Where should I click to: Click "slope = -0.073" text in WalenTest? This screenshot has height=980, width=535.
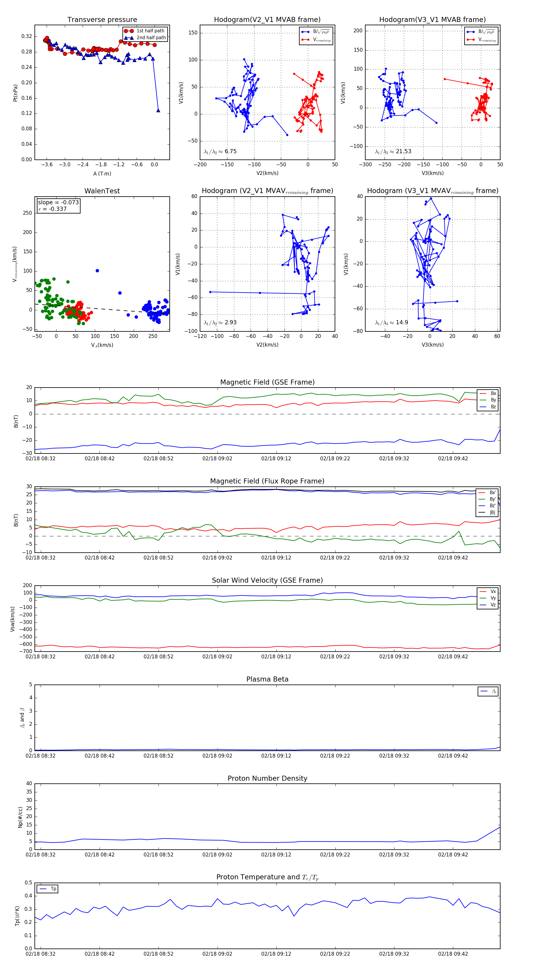(58, 203)
